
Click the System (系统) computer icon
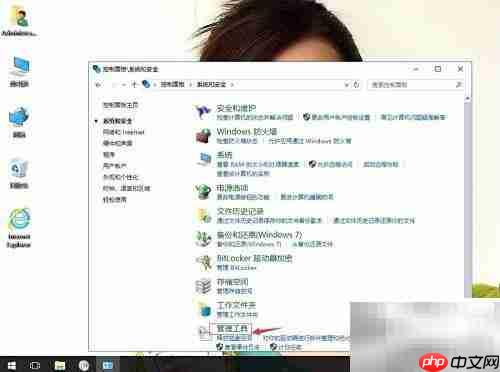click(204, 159)
